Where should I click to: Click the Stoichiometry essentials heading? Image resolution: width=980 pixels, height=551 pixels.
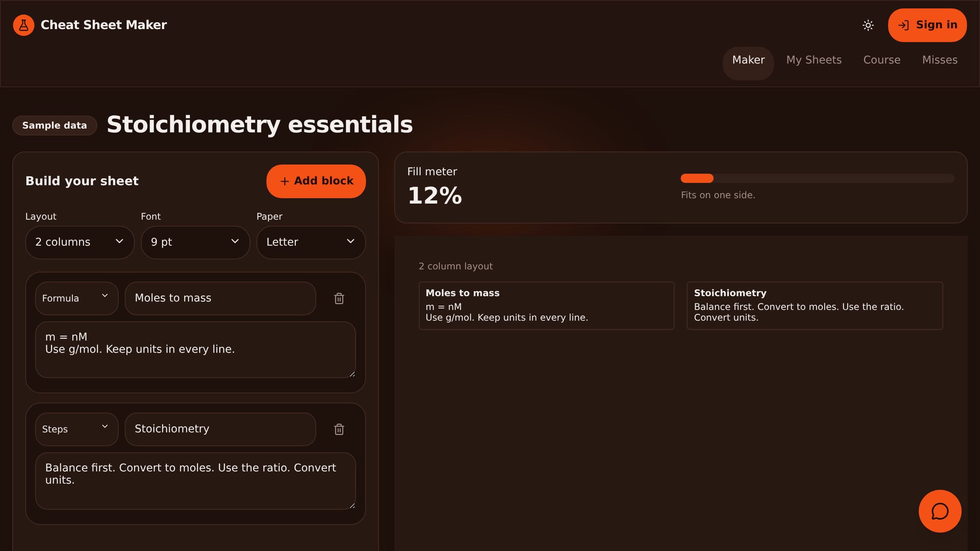tap(260, 125)
